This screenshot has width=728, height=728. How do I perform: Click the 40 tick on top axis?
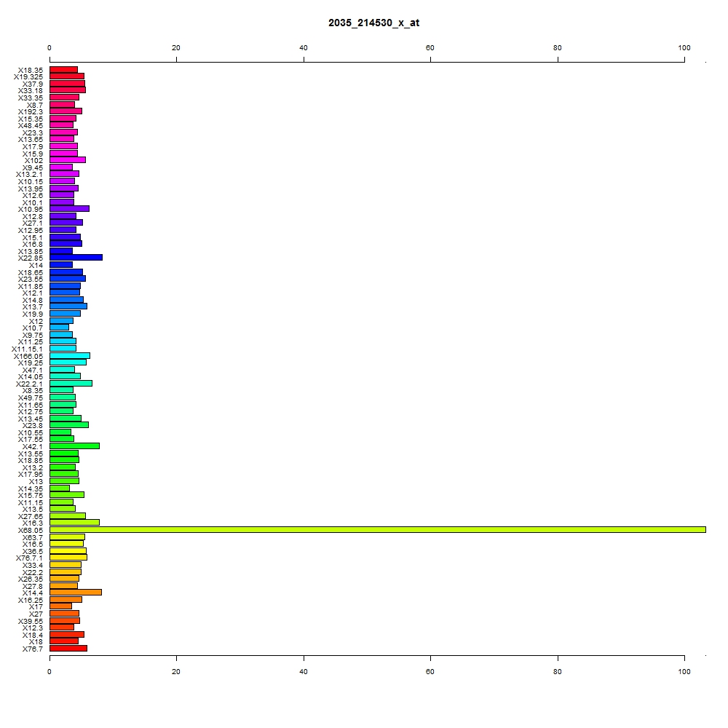[x=304, y=48]
